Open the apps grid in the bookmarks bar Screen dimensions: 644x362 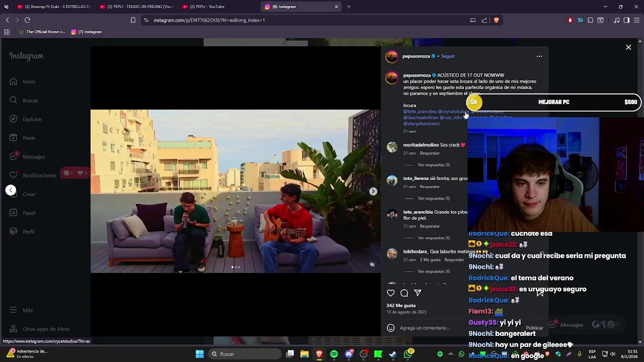coord(7,32)
